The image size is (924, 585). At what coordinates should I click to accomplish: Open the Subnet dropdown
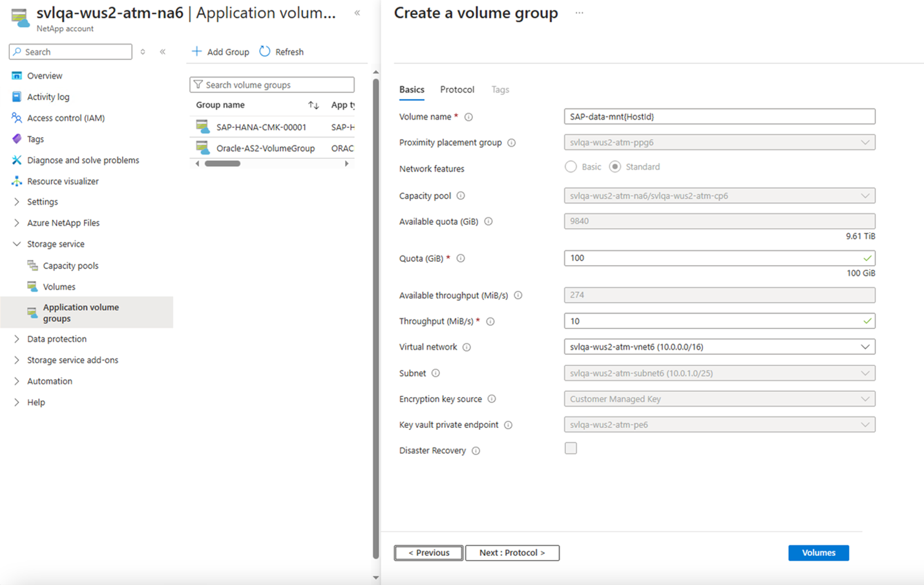point(719,373)
